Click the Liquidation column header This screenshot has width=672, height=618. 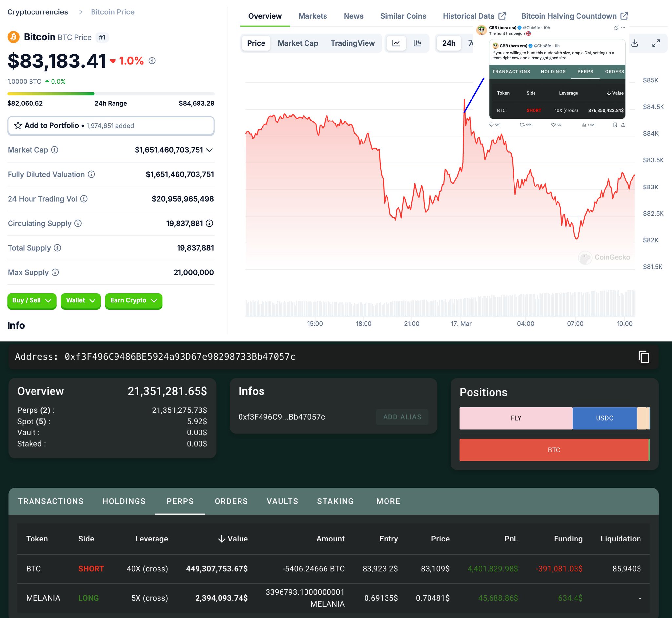620,539
